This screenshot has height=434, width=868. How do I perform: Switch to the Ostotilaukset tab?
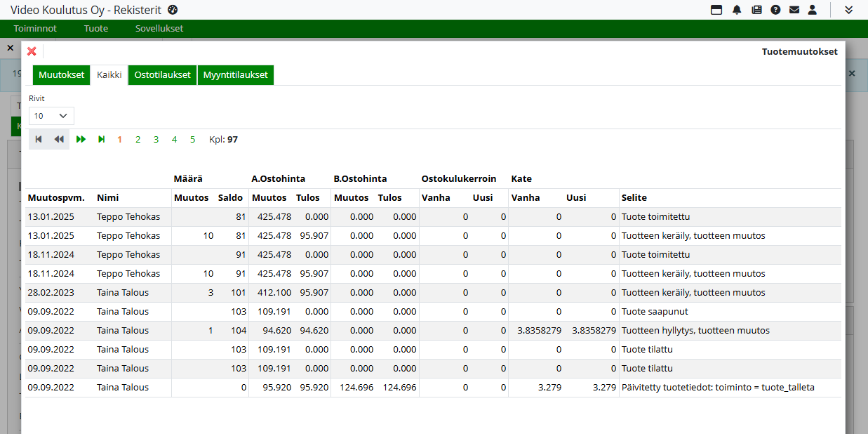(162, 75)
